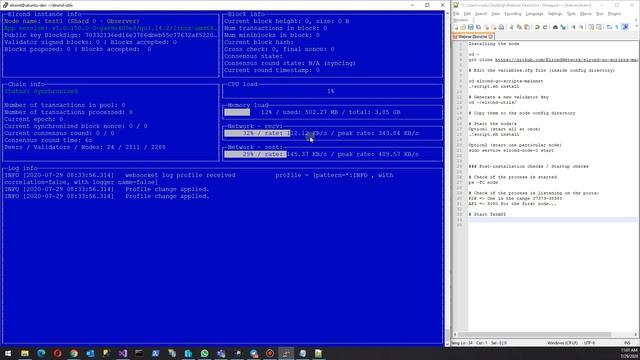Open the Plugins menu in Notepad++

pos(614,14)
